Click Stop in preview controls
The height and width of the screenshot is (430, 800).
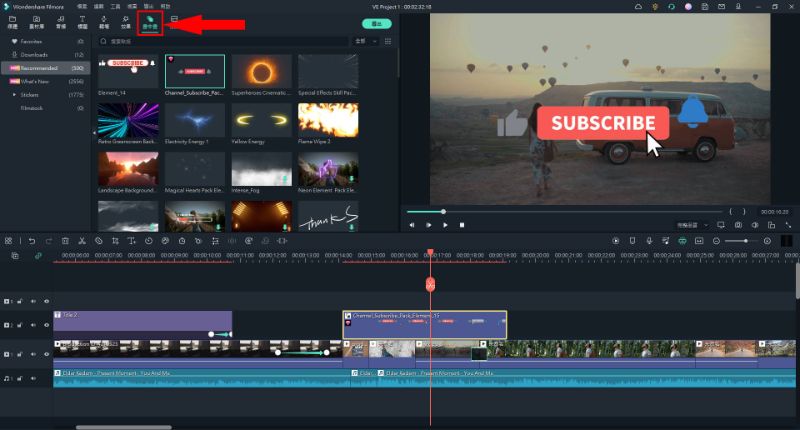point(462,225)
